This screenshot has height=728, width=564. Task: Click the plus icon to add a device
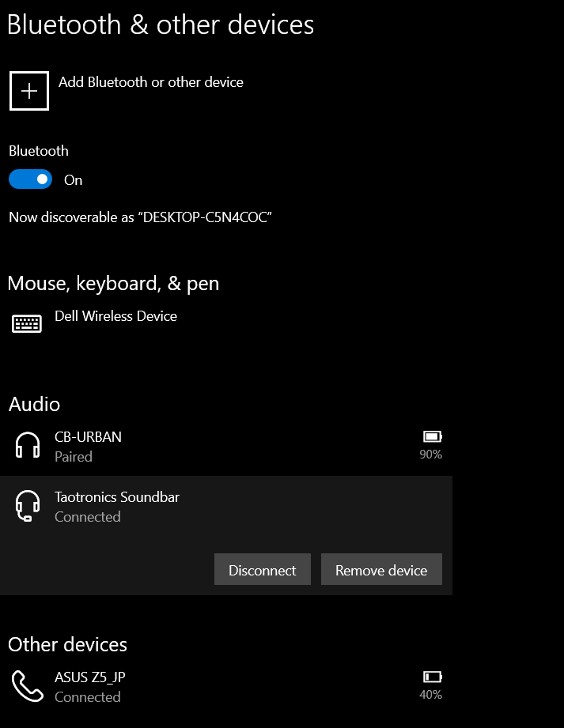point(28,91)
